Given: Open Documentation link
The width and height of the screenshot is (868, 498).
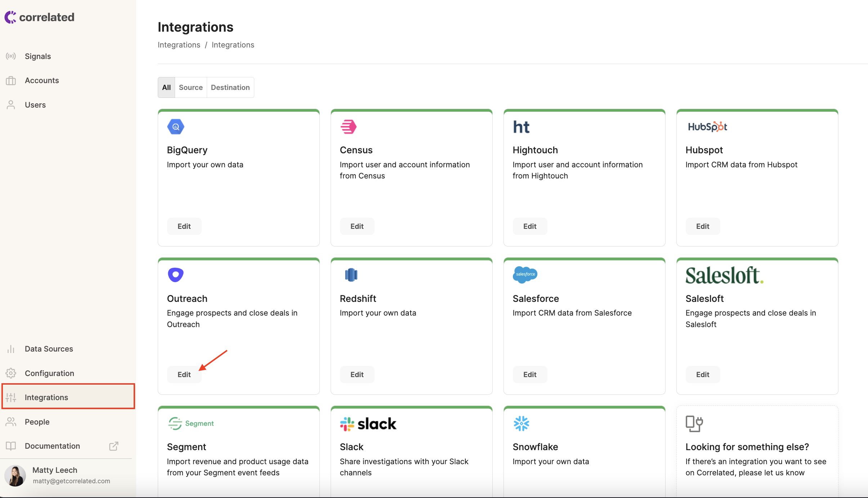Looking at the screenshot, I should pyautogui.click(x=52, y=446).
